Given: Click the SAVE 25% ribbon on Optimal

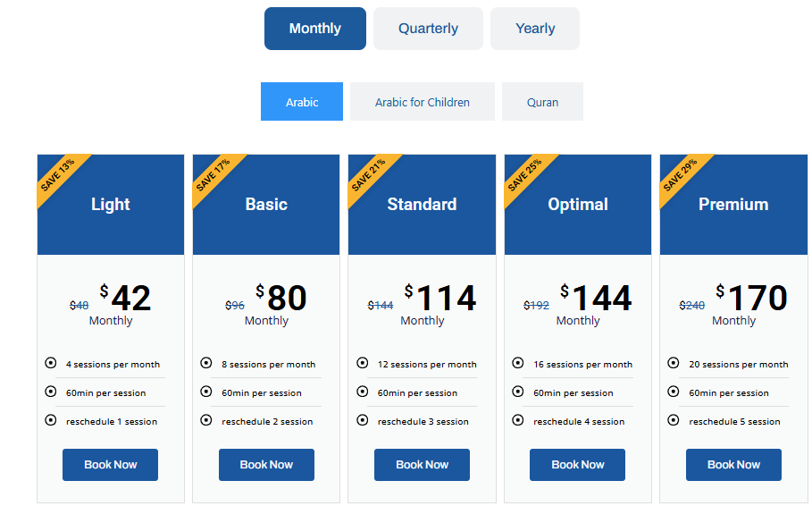Looking at the screenshot, I should pyautogui.click(x=525, y=176).
